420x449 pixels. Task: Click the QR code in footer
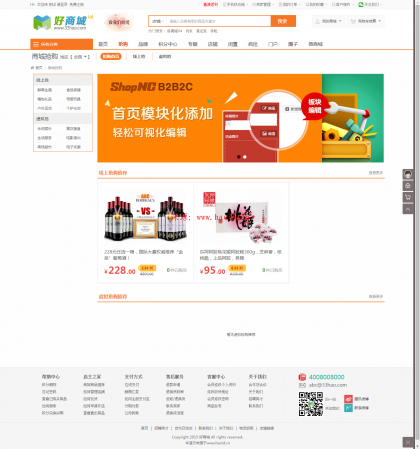tap(311, 404)
